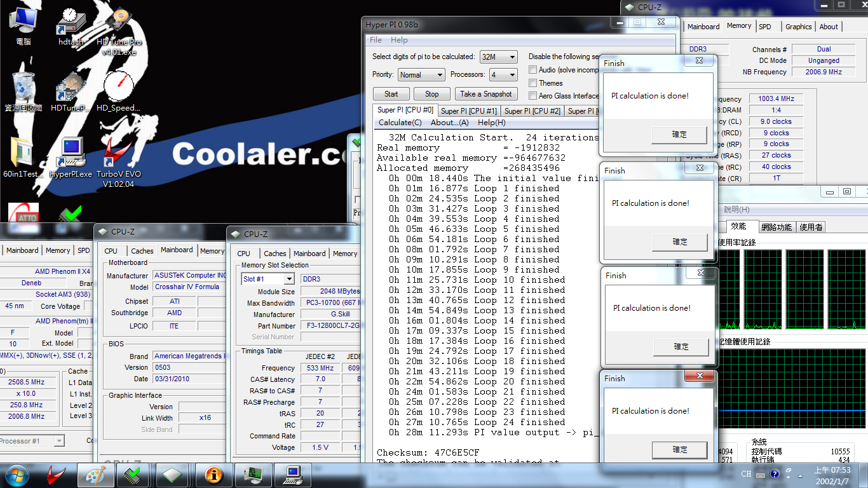Click the DRAM Frequency value 1003.4 MHz
This screenshot has height=488, width=868.
click(776, 99)
